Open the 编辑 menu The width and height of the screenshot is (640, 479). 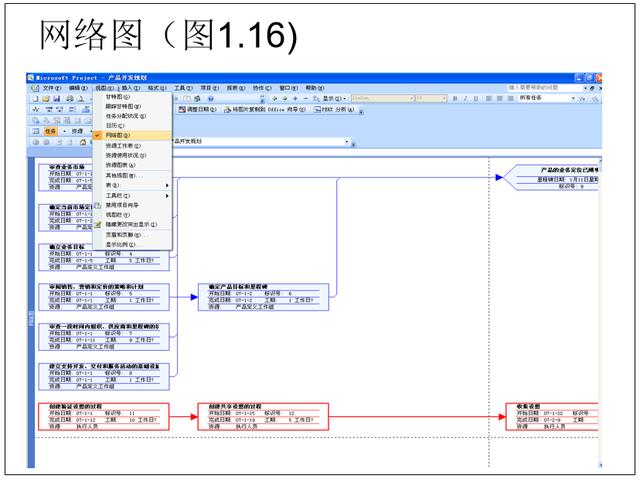(78, 88)
